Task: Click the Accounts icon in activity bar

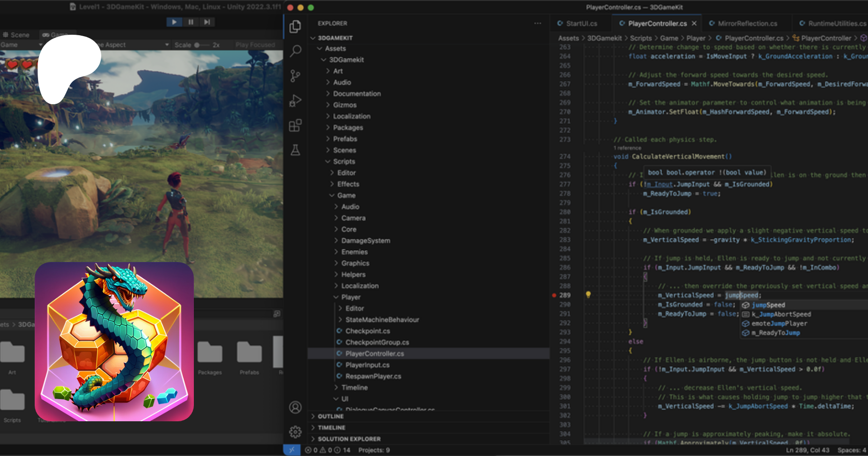Action: tap(296, 407)
